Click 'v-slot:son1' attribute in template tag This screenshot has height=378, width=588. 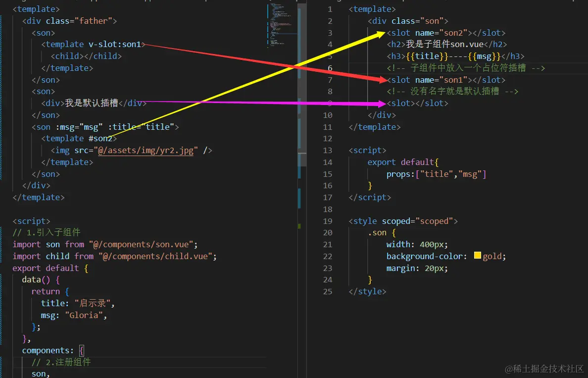(x=115, y=44)
